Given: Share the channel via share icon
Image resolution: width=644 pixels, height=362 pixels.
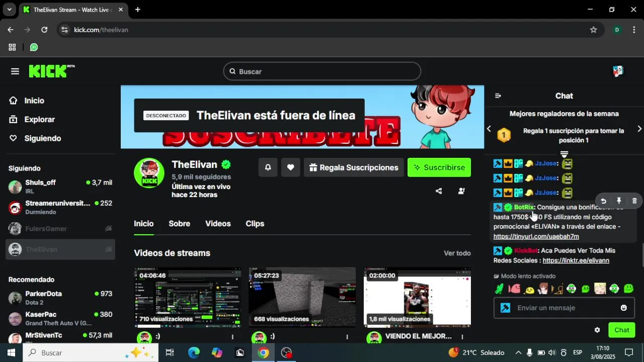Looking at the screenshot, I should [439, 191].
